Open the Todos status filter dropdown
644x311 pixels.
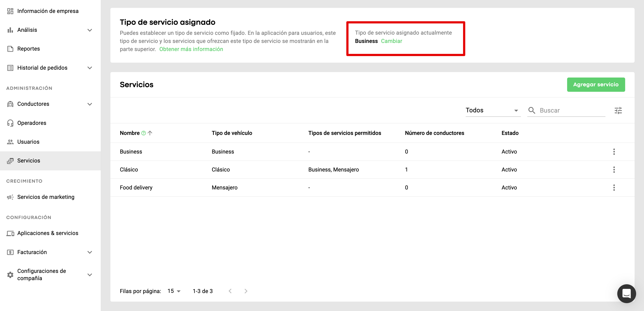(x=492, y=111)
